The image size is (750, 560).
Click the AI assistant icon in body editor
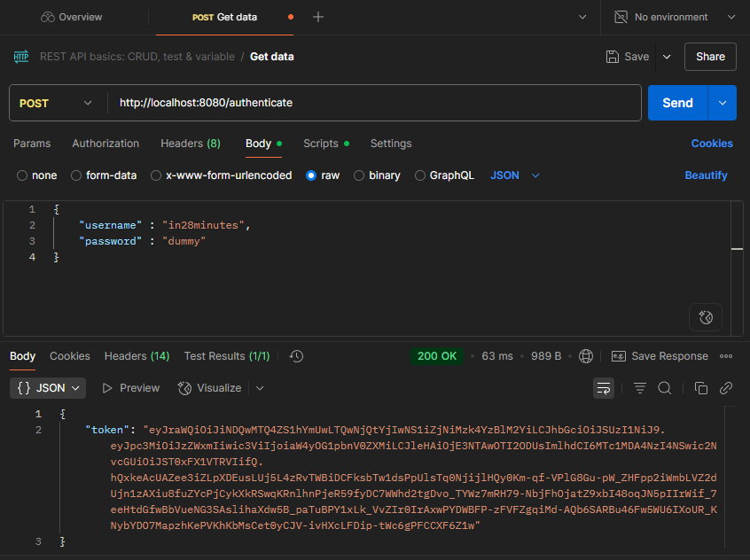(706, 317)
